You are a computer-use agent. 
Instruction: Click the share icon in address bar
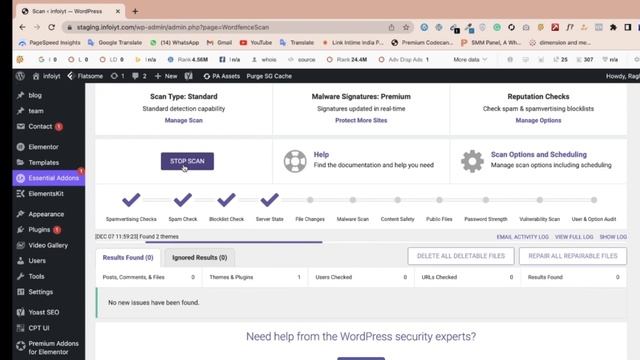391,27
